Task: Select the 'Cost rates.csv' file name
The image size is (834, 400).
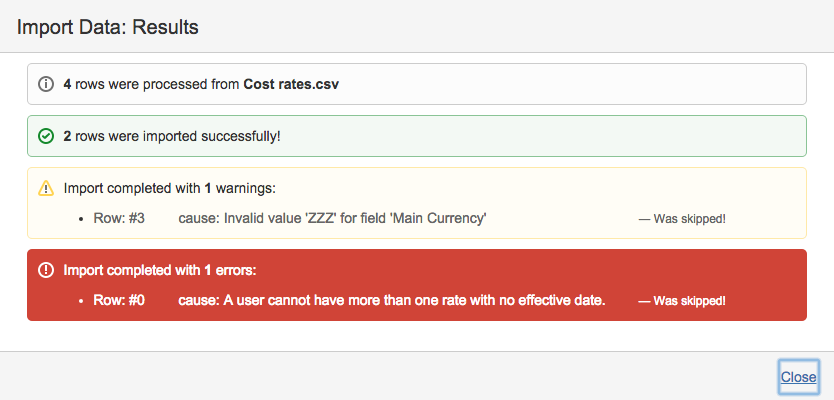Action: click(291, 85)
